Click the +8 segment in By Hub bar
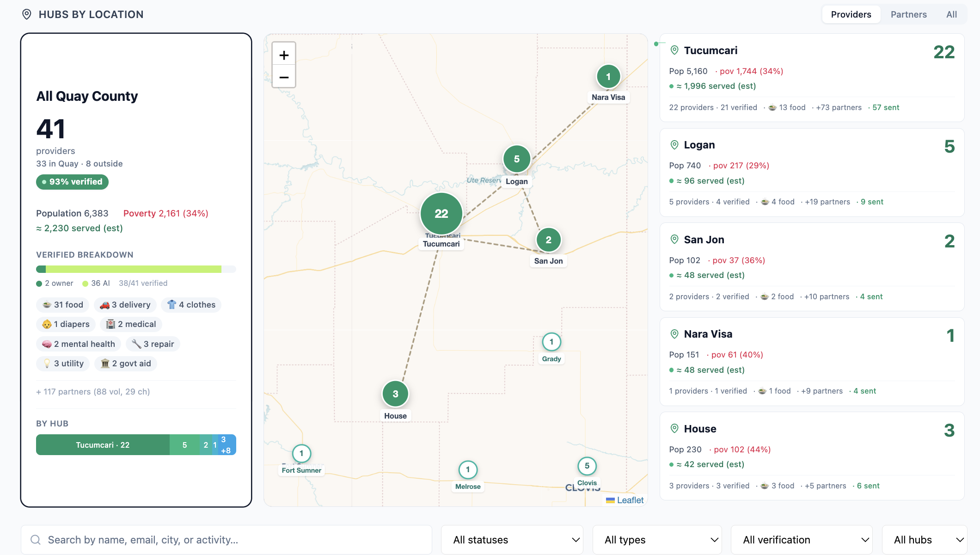Viewport: 980px width, 555px height. pyautogui.click(x=227, y=450)
